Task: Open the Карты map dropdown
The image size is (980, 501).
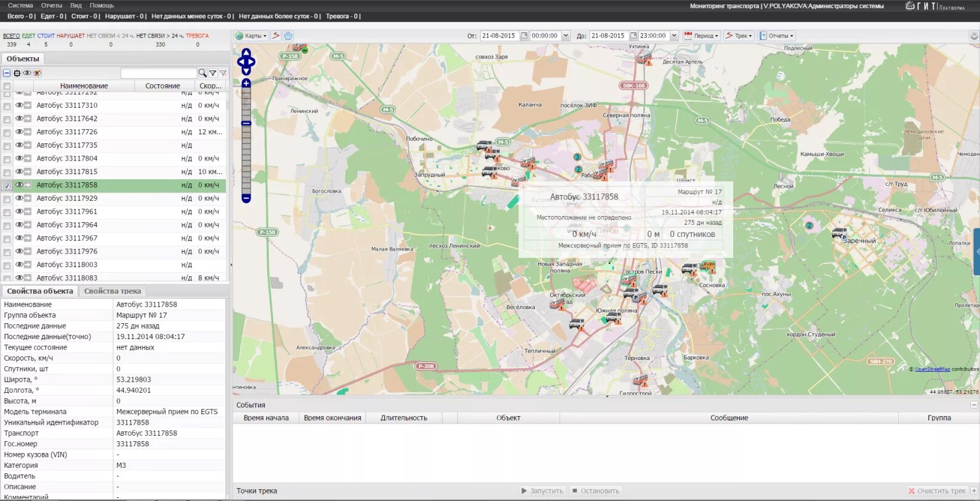Action: point(251,36)
